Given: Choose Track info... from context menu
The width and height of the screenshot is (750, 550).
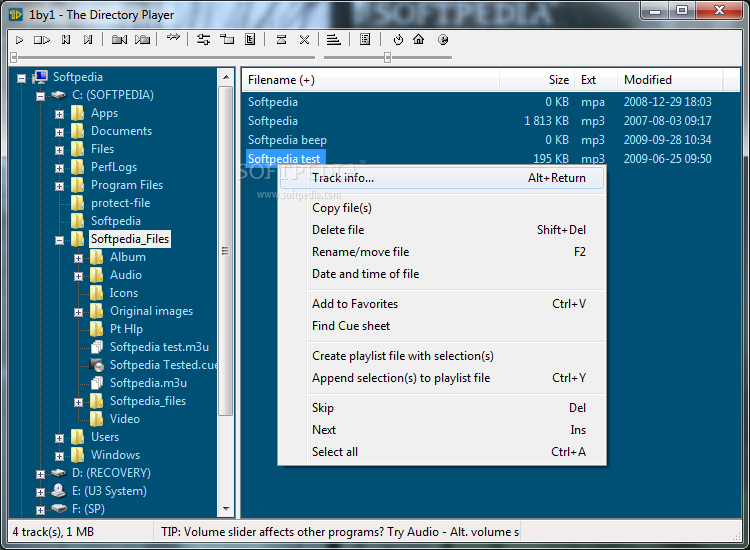Looking at the screenshot, I should click(442, 178).
